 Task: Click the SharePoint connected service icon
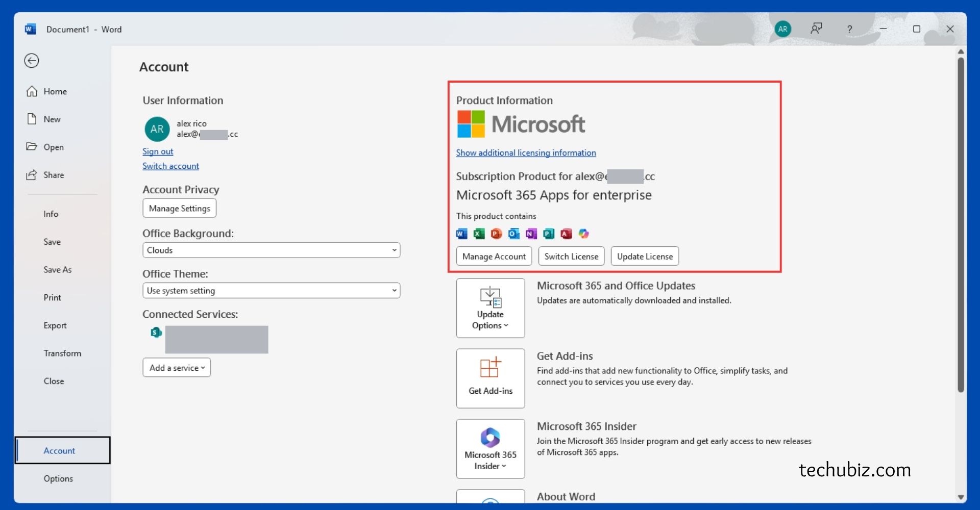coord(156,333)
